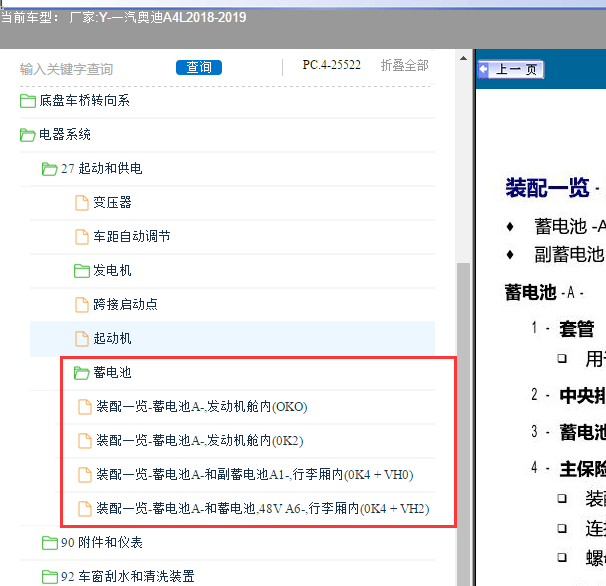The height and width of the screenshot is (586, 606).
Task: Click the folder icon beside 92 车窗刮水和清洗装置
Action: [50, 577]
